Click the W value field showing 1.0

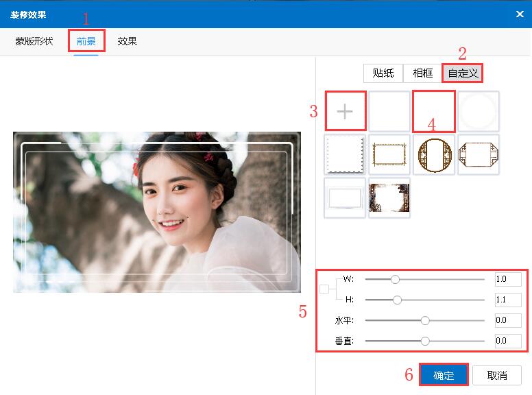tap(508, 279)
